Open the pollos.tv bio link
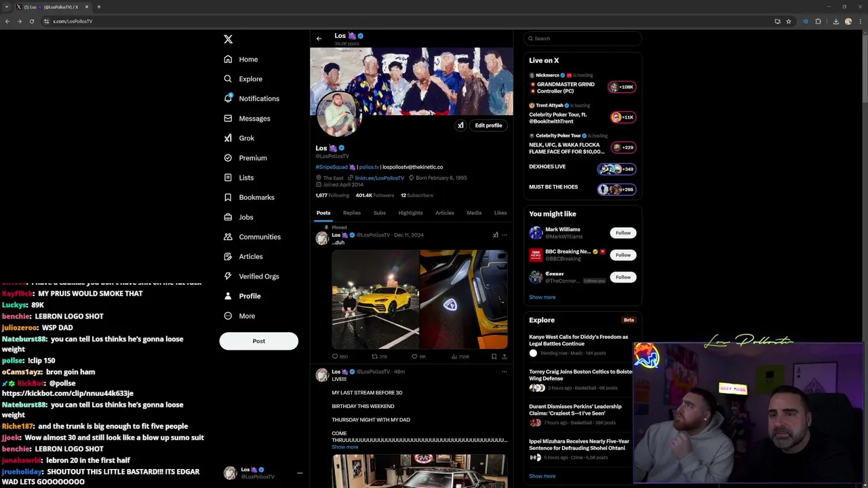This screenshot has height=488, width=868. (x=369, y=167)
